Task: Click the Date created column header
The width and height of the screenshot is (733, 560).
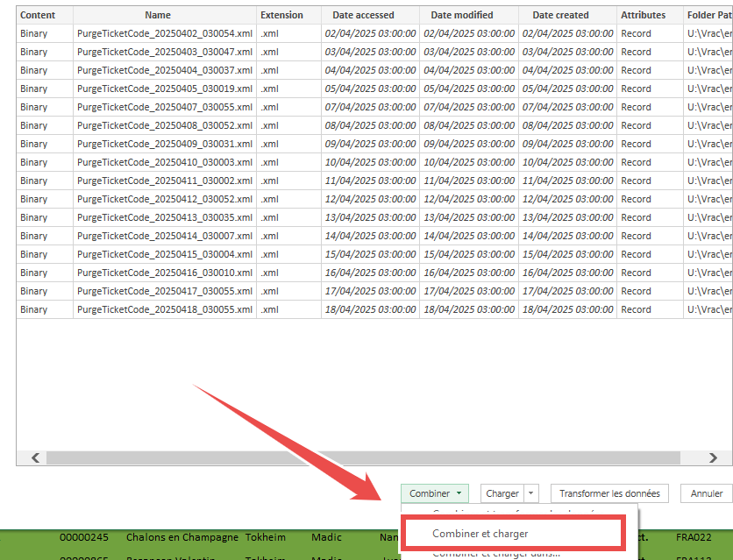Action: pyautogui.click(x=560, y=15)
